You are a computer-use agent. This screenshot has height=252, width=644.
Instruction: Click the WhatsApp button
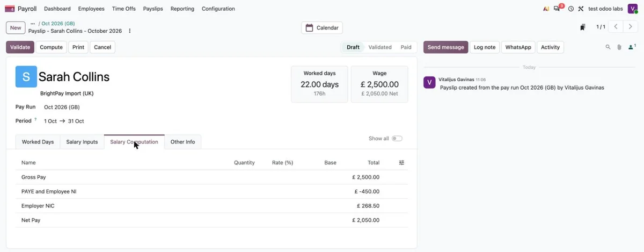coord(518,47)
